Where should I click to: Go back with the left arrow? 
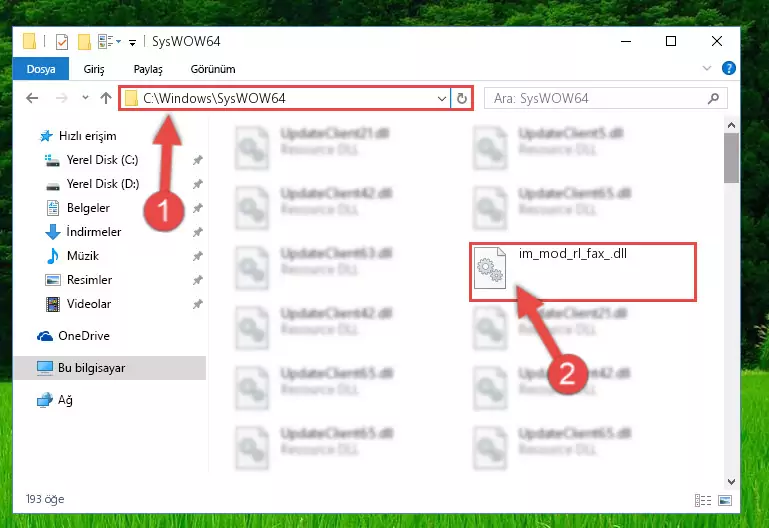click(x=32, y=98)
